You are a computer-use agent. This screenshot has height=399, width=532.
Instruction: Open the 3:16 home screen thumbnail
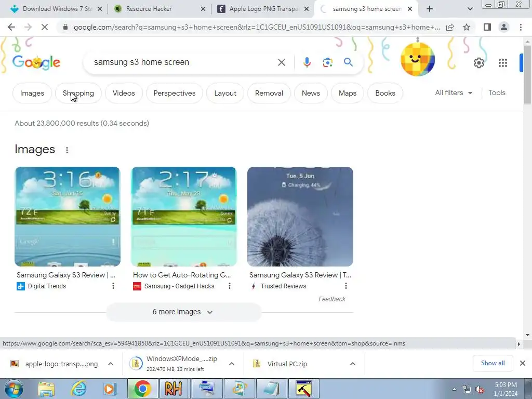[68, 217]
